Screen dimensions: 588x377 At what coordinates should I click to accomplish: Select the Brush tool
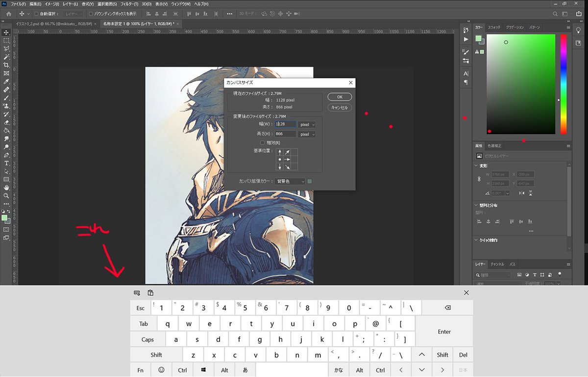(x=7, y=98)
